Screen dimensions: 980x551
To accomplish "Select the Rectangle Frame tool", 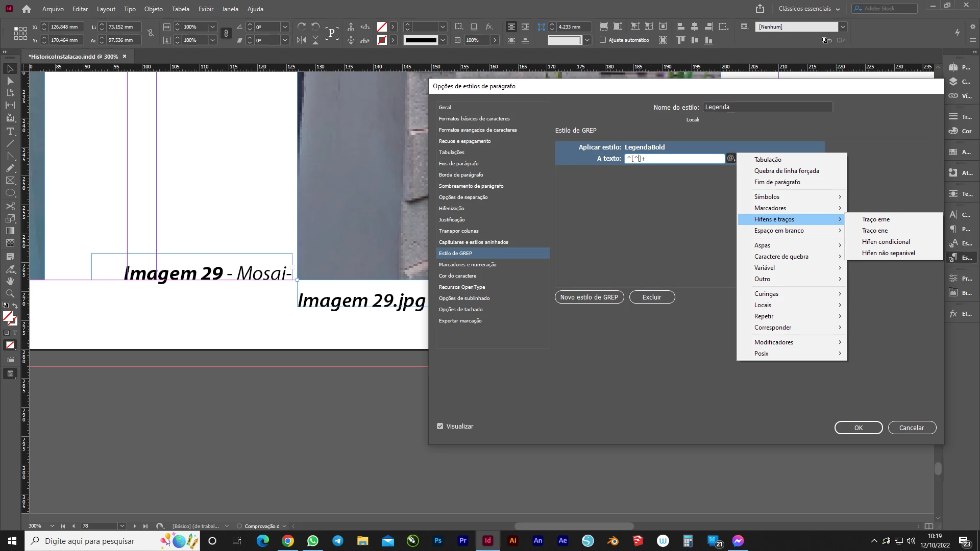I will pyautogui.click(x=10, y=181).
